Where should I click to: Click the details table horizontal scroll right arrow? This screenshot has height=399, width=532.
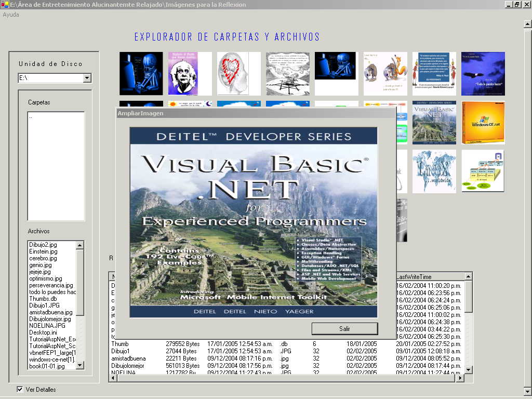point(460,378)
